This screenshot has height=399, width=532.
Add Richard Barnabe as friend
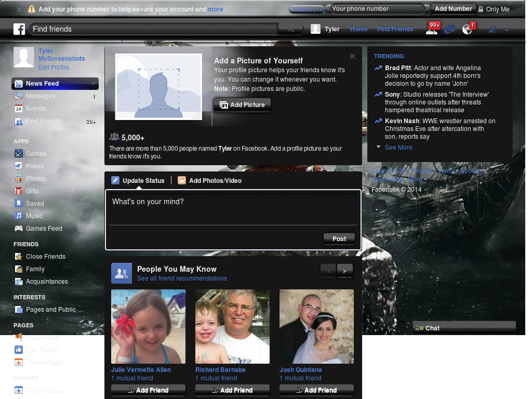pyautogui.click(x=232, y=390)
